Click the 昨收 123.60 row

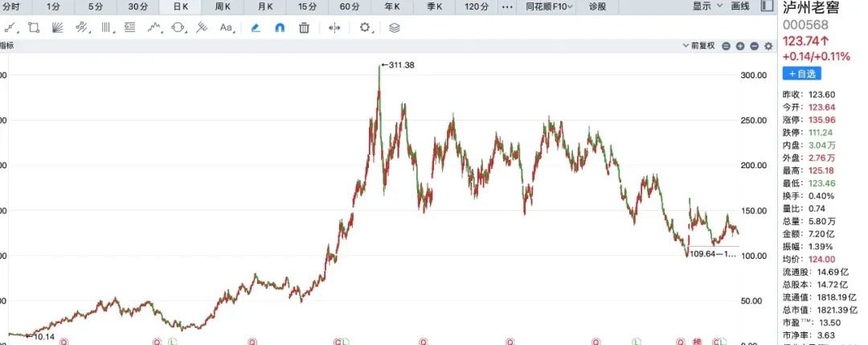pyautogui.click(x=809, y=95)
